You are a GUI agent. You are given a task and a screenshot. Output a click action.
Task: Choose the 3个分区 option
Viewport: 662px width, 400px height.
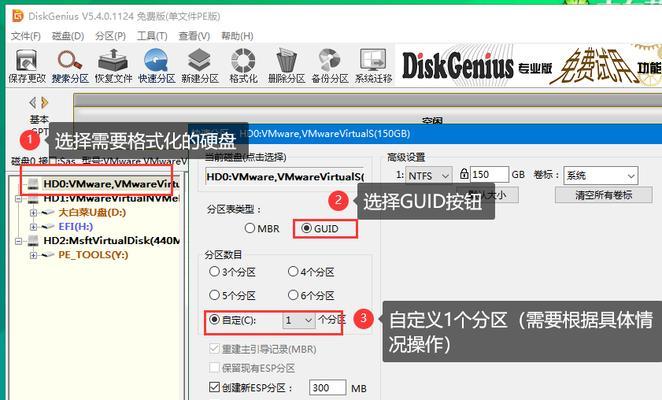tap(214, 272)
